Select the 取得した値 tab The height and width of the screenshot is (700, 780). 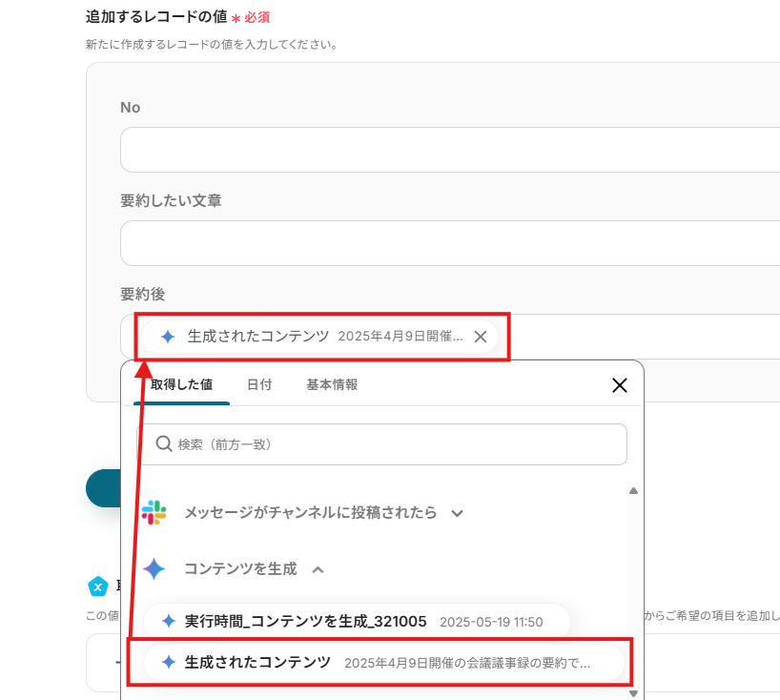click(x=181, y=384)
